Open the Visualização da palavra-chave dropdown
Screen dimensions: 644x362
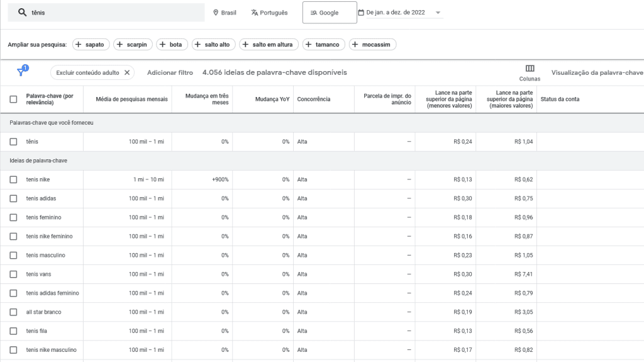click(x=597, y=72)
